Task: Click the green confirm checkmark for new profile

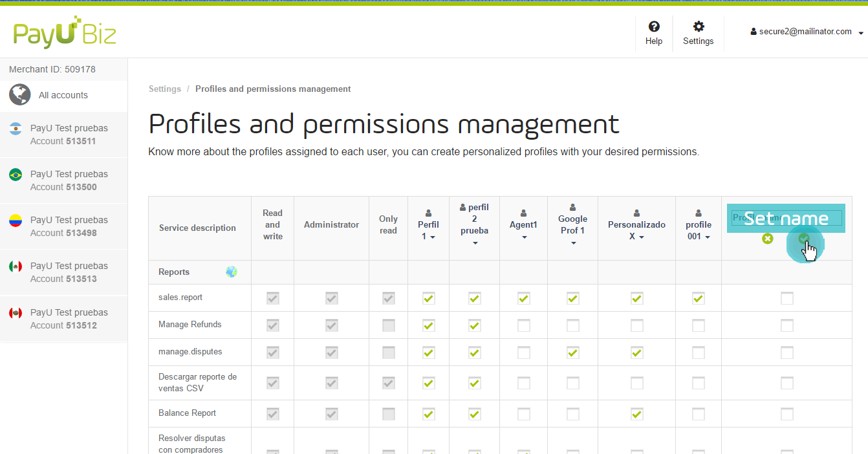Action: pos(804,239)
